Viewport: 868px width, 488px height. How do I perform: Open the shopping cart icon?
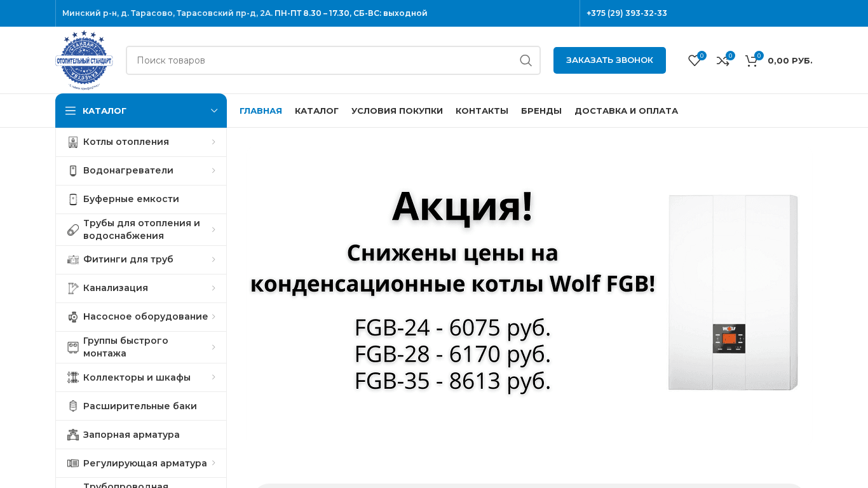coord(752,60)
